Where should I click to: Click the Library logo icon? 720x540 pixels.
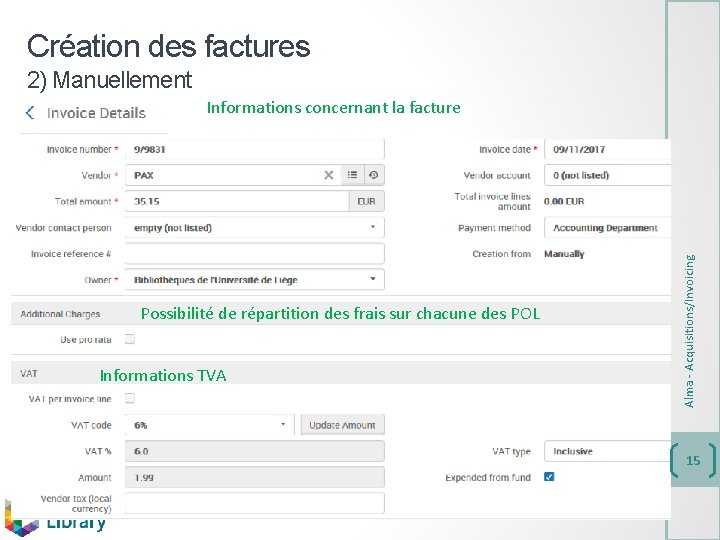(20, 518)
